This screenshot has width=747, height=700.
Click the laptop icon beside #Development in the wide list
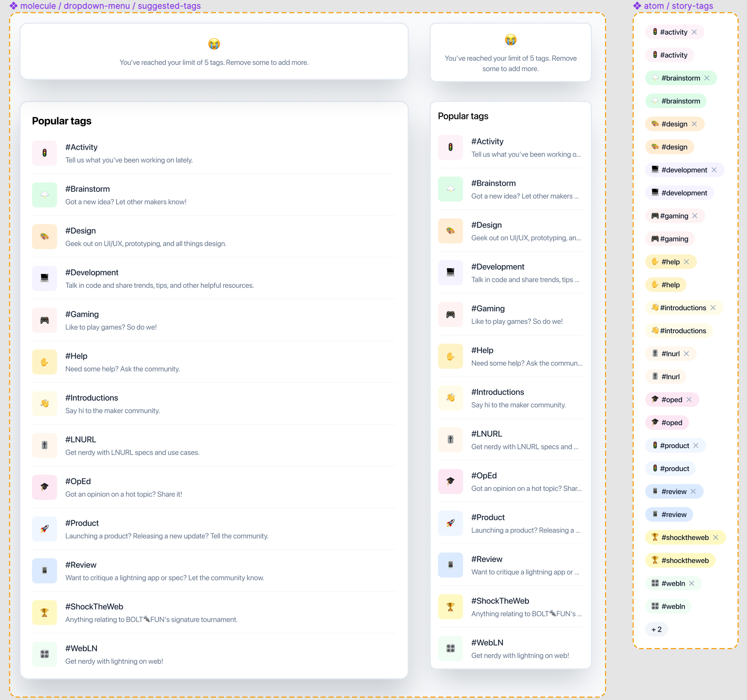(x=45, y=279)
